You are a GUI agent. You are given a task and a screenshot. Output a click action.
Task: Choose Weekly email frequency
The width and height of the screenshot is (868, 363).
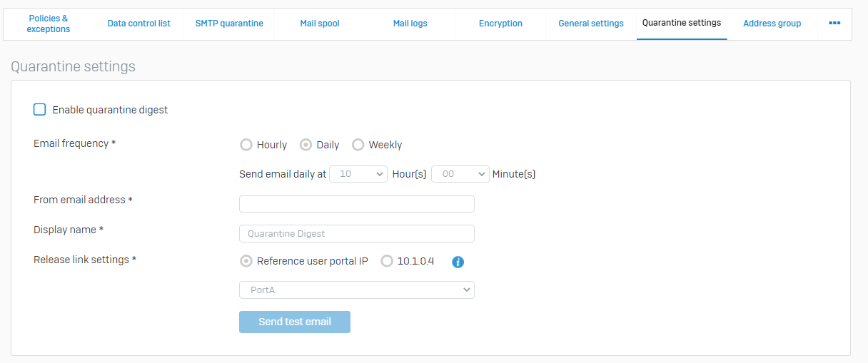tap(358, 145)
